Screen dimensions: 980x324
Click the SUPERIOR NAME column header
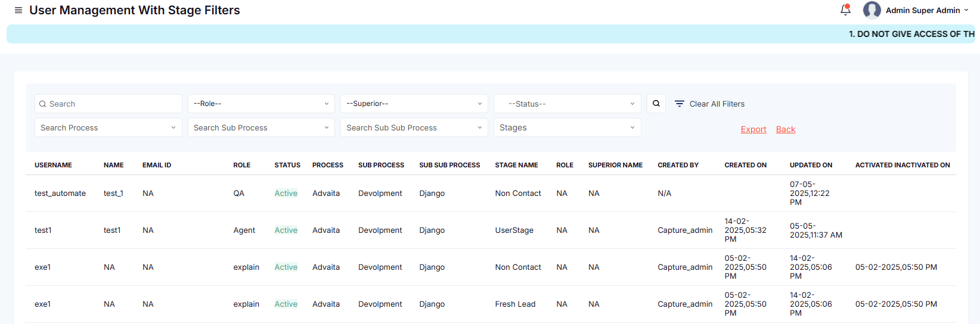pyautogui.click(x=615, y=165)
